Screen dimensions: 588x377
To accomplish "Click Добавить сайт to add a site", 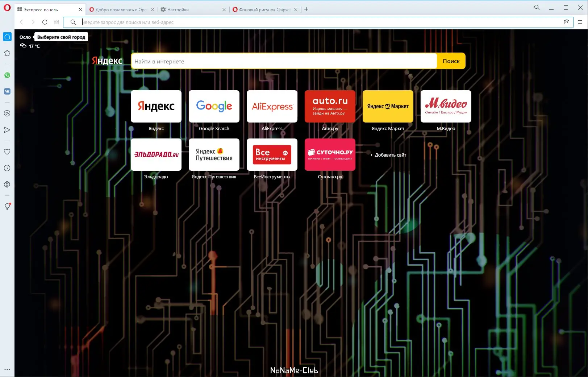I will click(388, 155).
